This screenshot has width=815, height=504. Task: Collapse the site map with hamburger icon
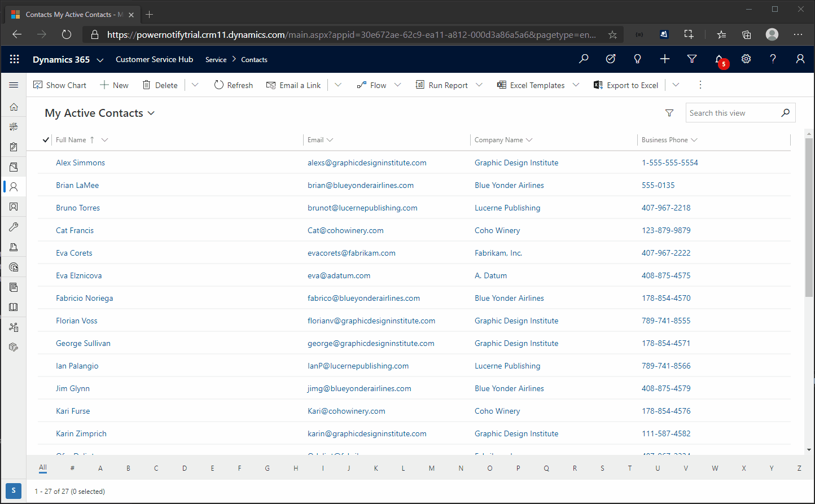tap(14, 85)
